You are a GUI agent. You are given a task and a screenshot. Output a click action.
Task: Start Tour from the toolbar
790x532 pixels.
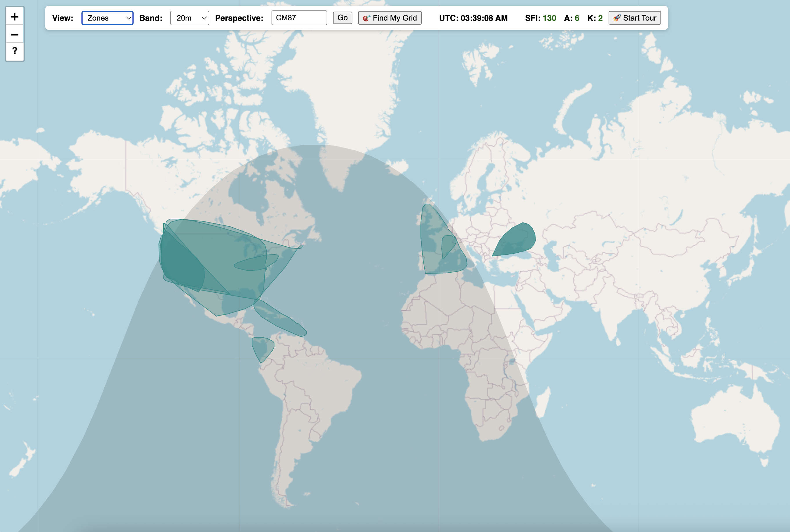pos(635,18)
